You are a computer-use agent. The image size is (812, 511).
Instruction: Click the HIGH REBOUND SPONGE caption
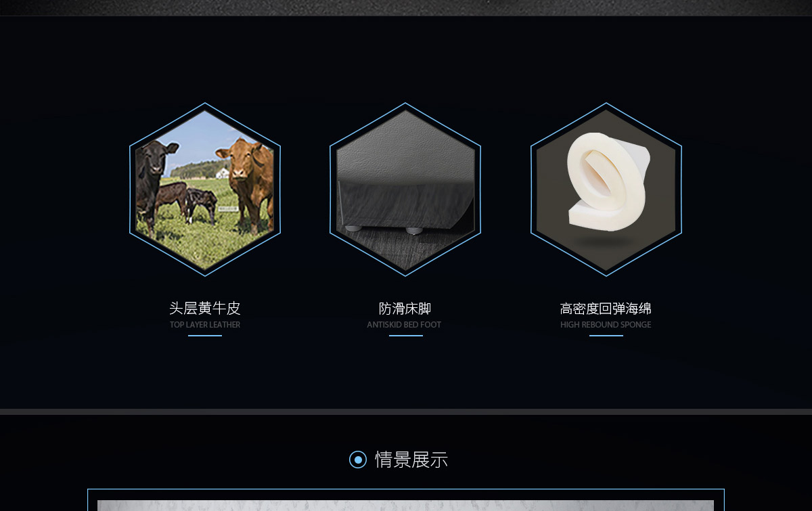point(606,325)
